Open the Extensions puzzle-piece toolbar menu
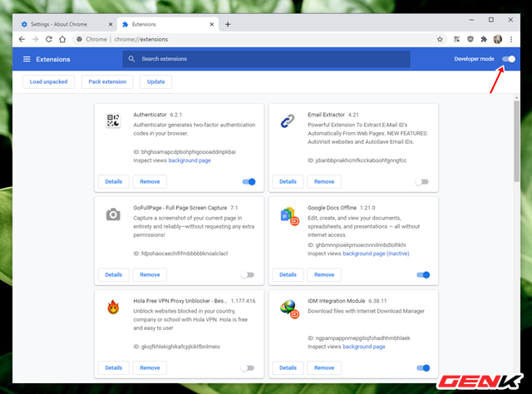Image resolution: width=532 pixels, height=394 pixels. pyautogui.click(x=484, y=39)
